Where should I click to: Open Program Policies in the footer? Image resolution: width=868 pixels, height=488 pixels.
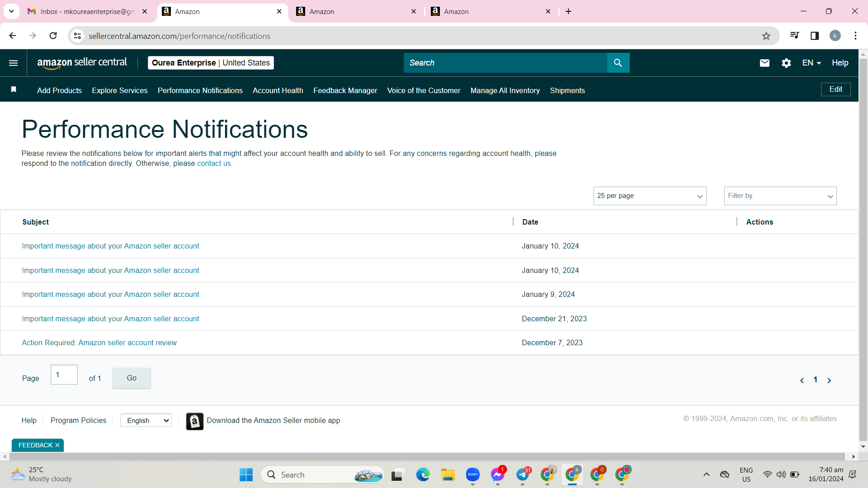pos(78,421)
